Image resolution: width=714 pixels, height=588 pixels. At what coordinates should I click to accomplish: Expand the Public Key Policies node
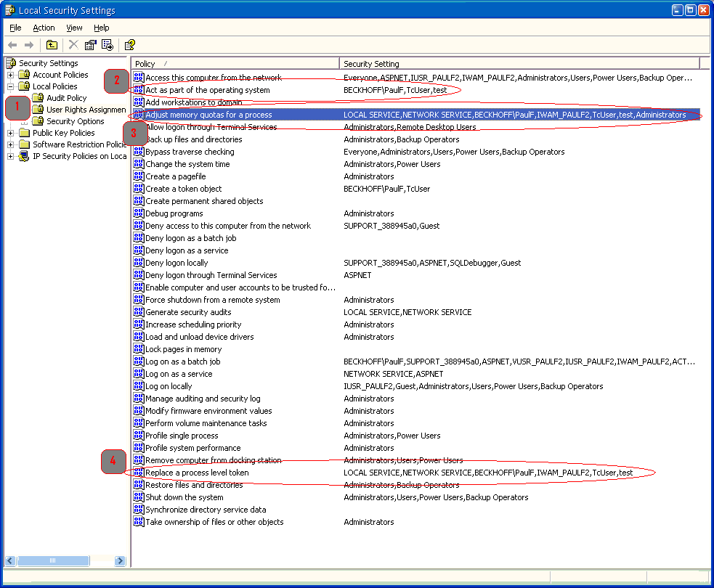[x=10, y=133]
